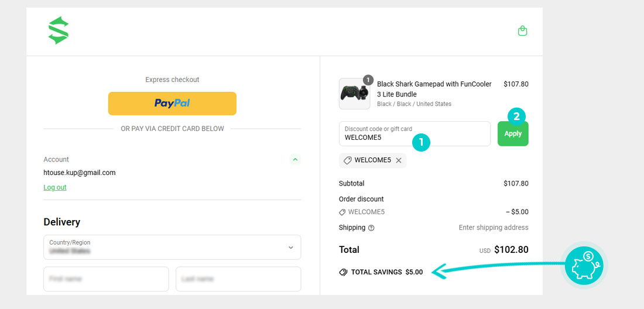
Task: Click the discount value – $5.00
Action: 517,212
